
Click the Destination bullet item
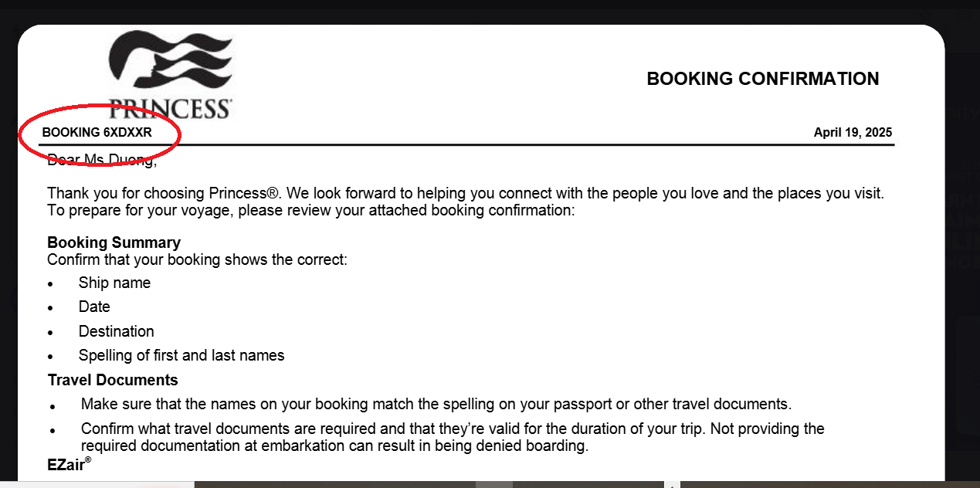116,331
